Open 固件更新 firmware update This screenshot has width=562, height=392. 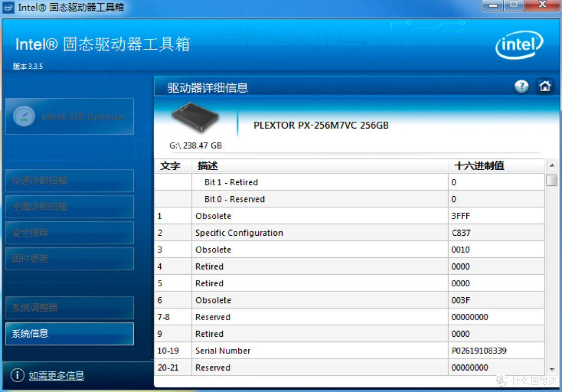pyautogui.click(x=69, y=259)
